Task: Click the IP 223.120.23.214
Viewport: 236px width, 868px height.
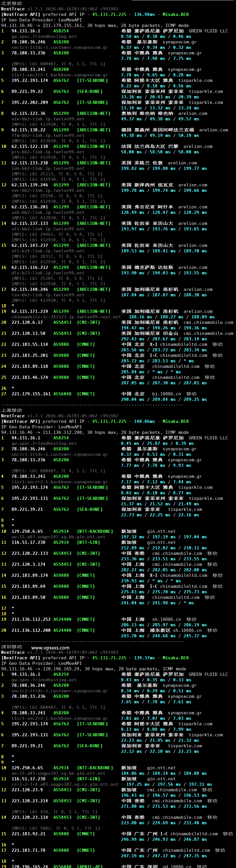Action: pyautogui.click(x=30, y=801)
